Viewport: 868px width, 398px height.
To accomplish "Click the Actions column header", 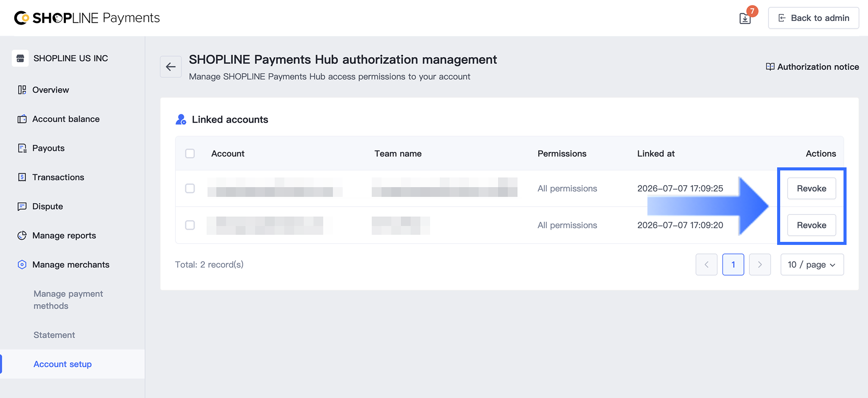I will (821, 154).
